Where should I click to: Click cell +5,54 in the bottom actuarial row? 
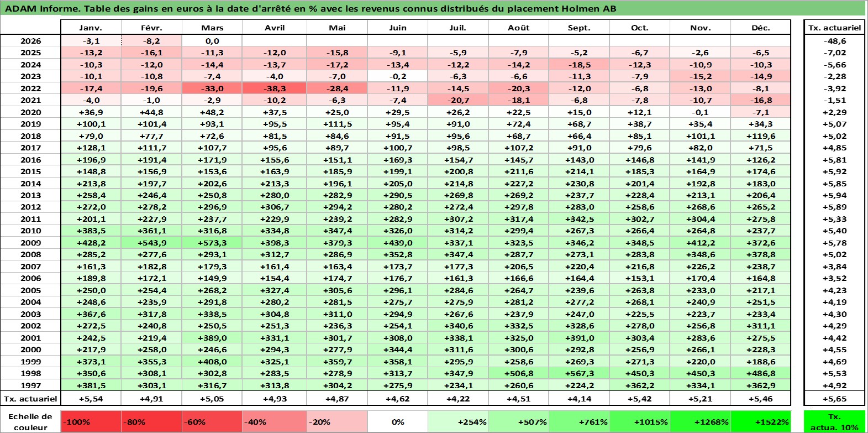91,399
